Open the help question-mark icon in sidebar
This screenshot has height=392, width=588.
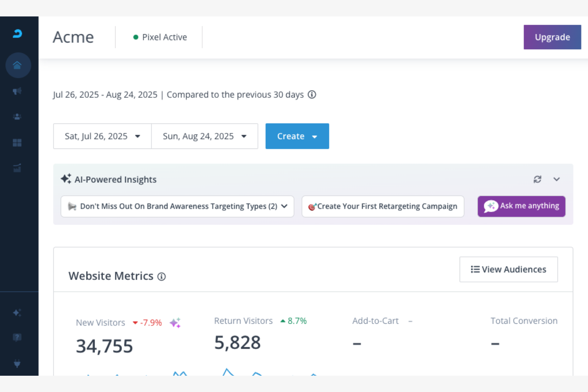tap(17, 338)
